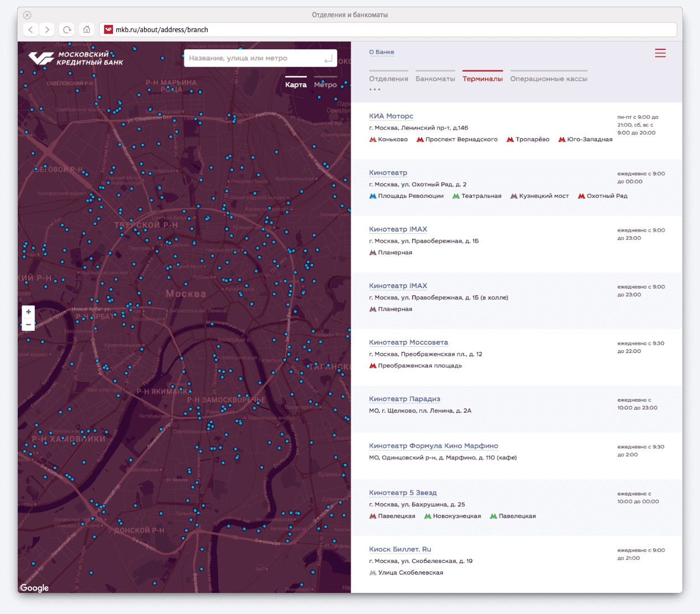Switch map view to Карта
The height and width of the screenshot is (614, 700).
point(296,85)
